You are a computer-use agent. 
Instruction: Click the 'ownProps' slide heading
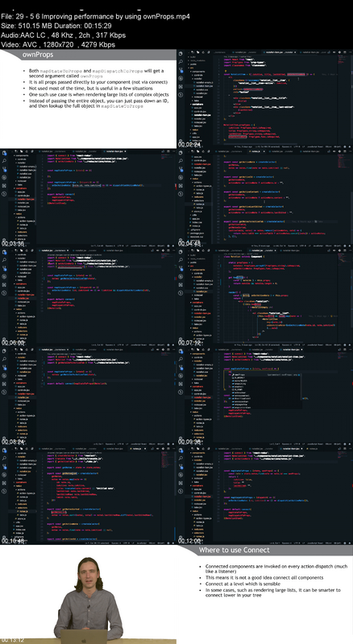coord(37,55)
